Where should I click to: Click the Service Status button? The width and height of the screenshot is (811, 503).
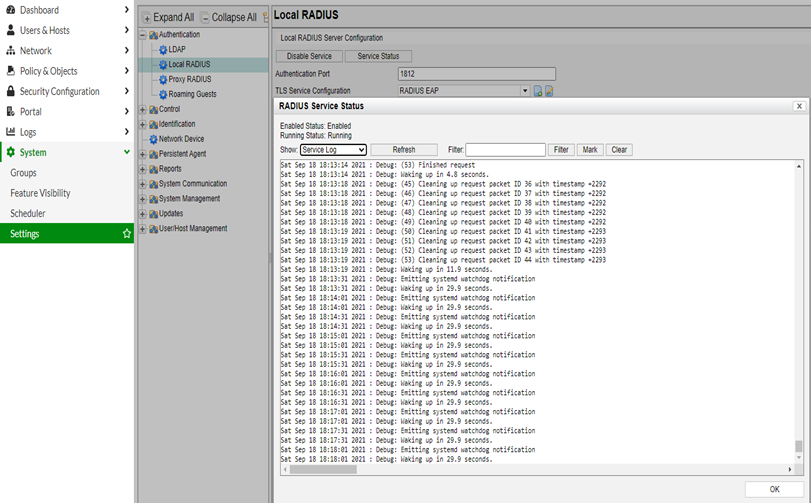coord(378,56)
